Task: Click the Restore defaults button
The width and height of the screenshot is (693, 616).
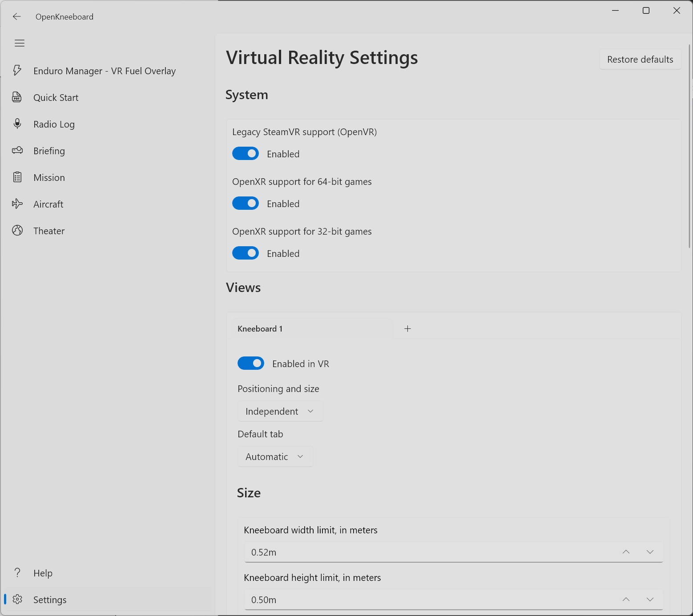Action: point(640,60)
